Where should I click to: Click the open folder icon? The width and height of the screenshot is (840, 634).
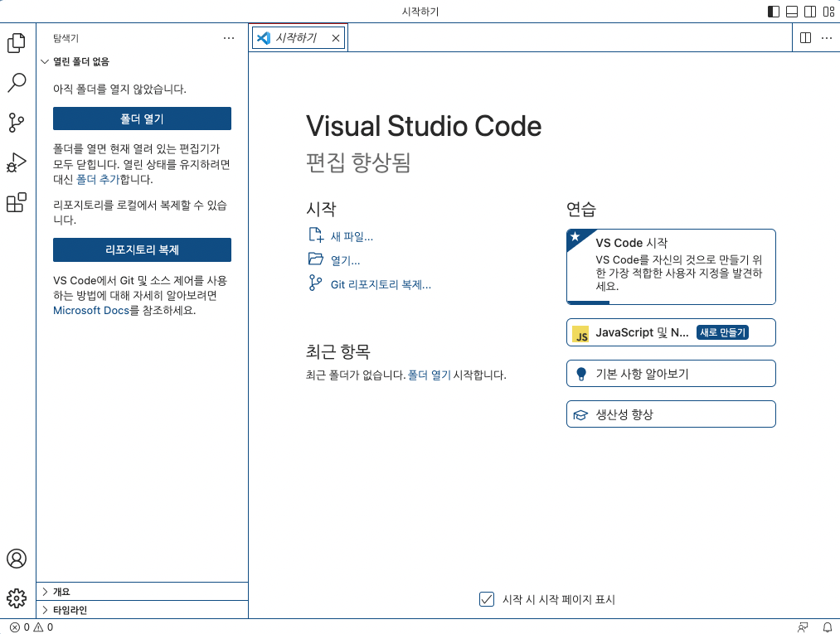tap(316, 259)
